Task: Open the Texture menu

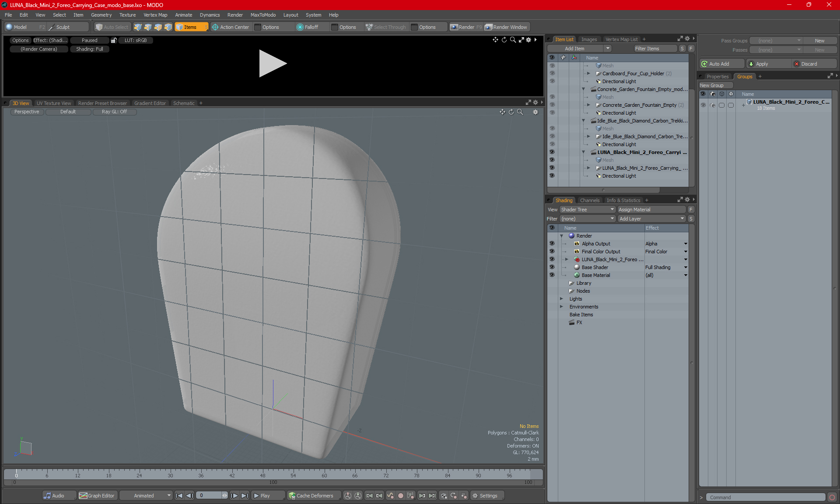Action: click(x=127, y=15)
